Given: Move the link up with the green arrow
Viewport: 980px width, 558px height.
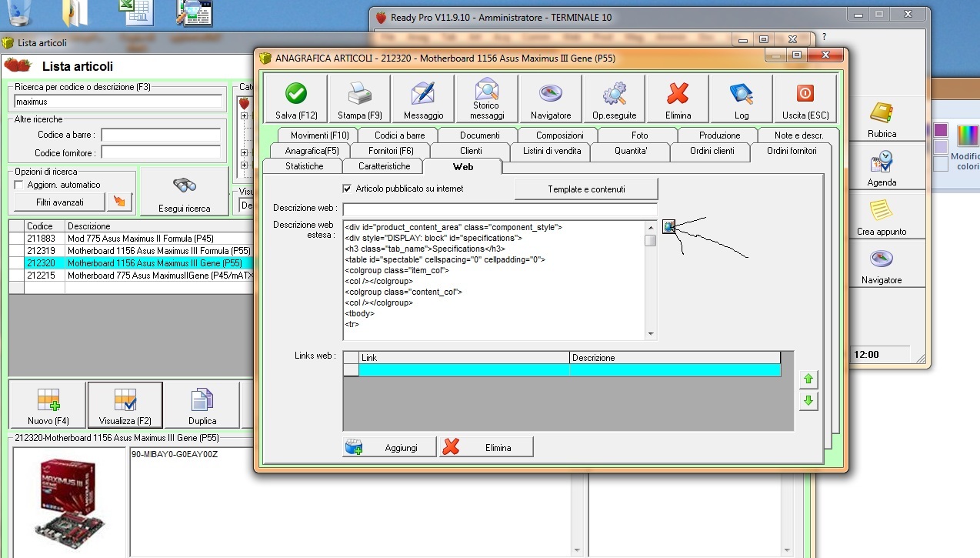Looking at the screenshot, I should (x=808, y=379).
